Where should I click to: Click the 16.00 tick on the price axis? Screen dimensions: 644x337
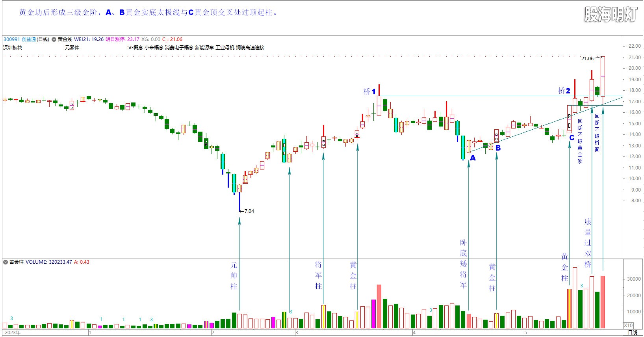coord(635,112)
